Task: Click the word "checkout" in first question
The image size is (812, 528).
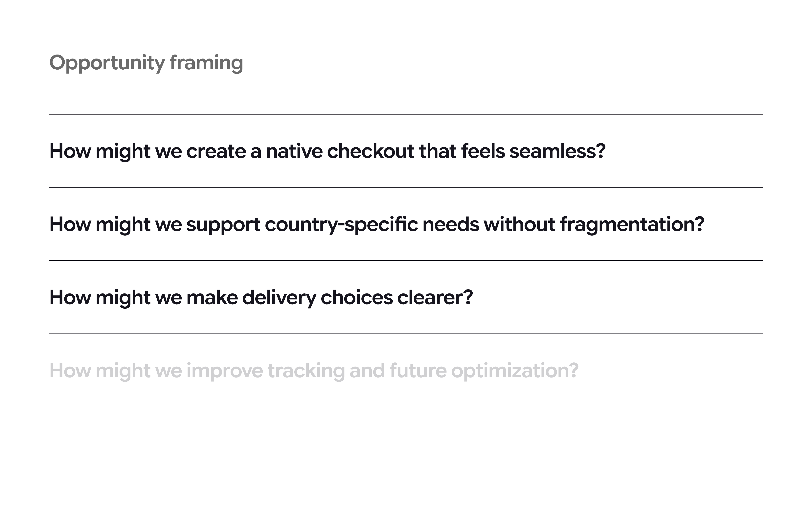Action: coord(371,151)
